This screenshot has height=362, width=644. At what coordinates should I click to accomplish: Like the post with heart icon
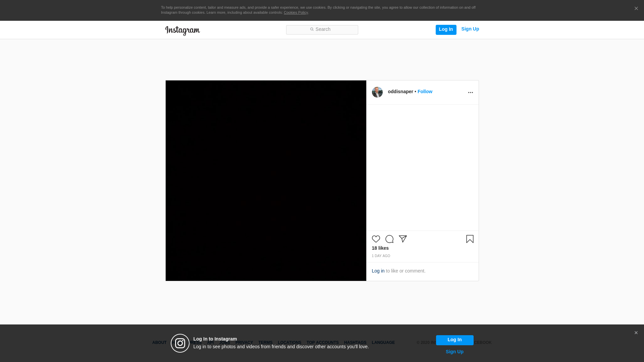[376, 239]
